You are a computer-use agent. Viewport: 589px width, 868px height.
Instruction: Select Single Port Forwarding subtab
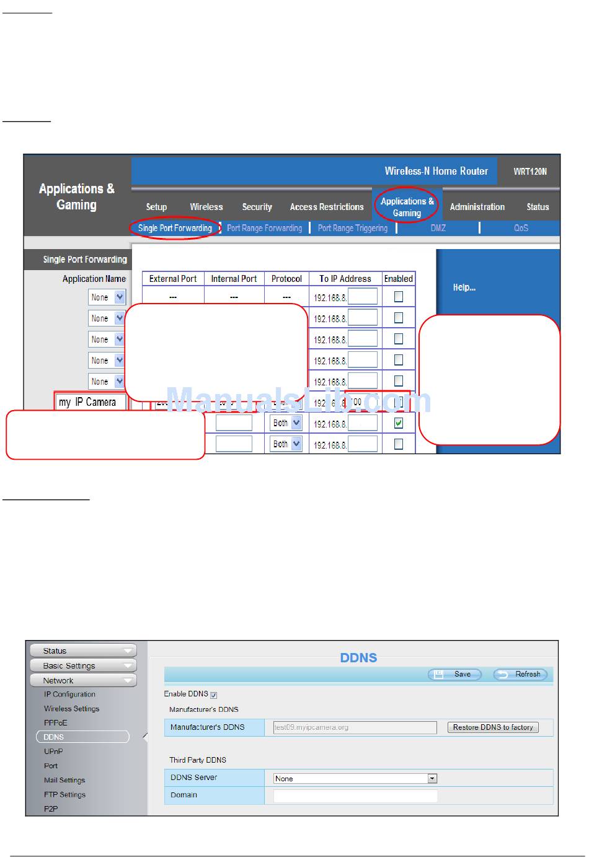pyautogui.click(x=175, y=228)
